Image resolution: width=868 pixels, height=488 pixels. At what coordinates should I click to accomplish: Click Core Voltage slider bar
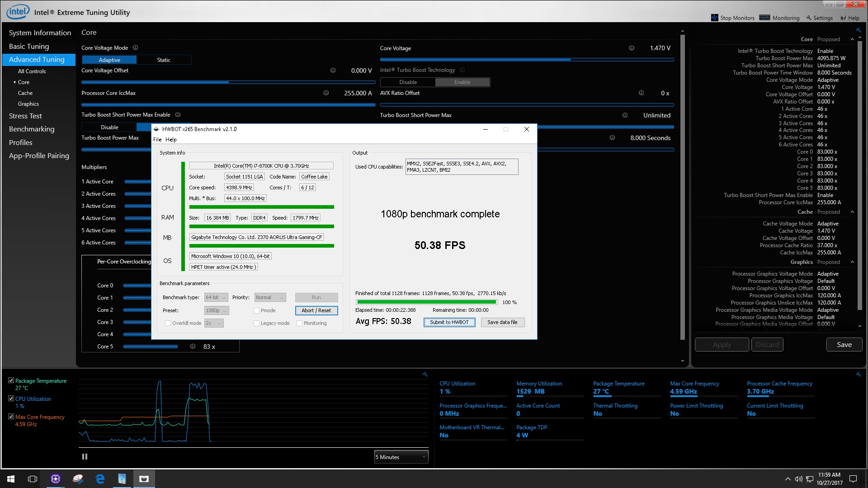click(527, 59)
